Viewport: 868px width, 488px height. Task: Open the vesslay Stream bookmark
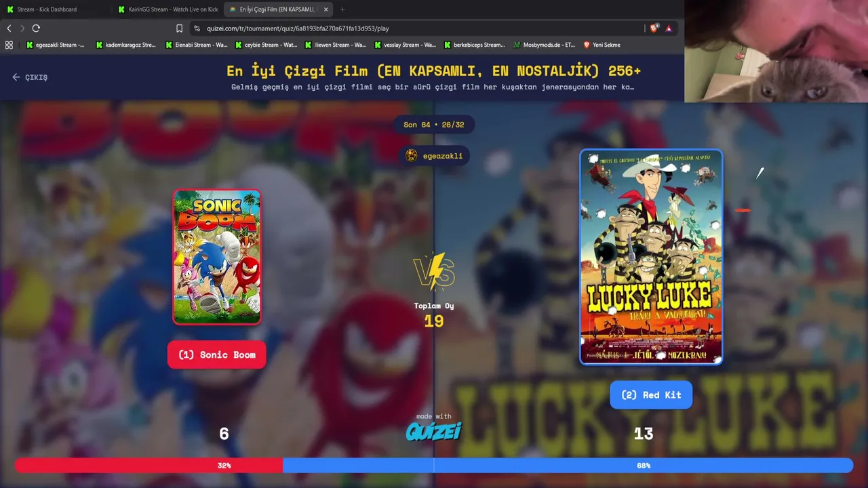405,45
